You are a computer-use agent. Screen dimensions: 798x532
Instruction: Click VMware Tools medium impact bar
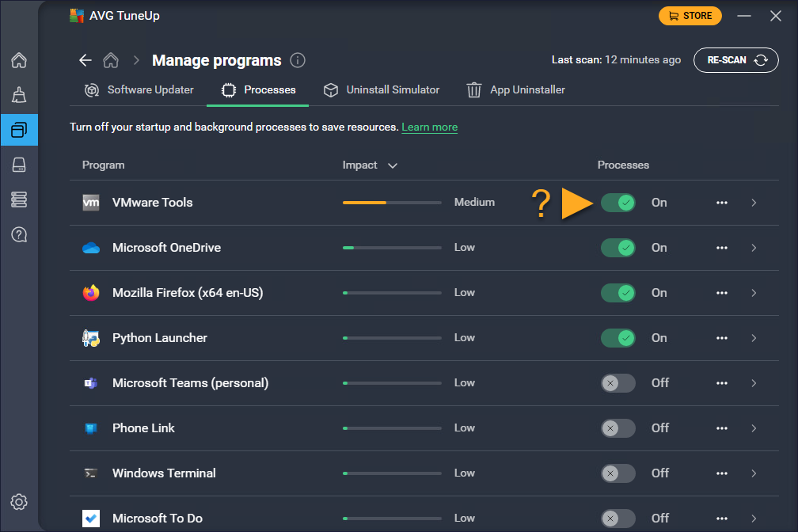[x=392, y=203]
